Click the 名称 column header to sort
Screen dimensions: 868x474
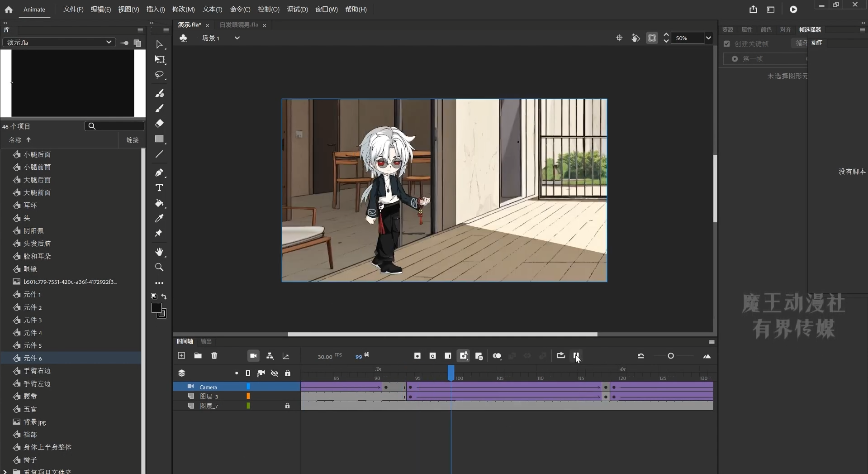click(15, 140)
